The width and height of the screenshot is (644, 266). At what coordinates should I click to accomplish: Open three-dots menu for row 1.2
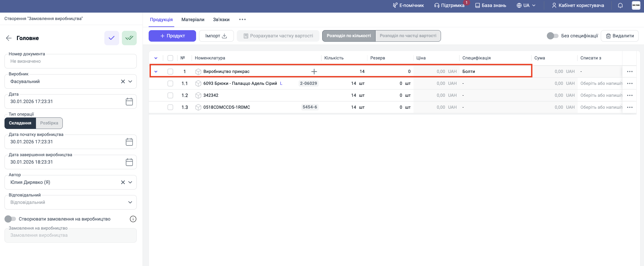tap(630, 95)
